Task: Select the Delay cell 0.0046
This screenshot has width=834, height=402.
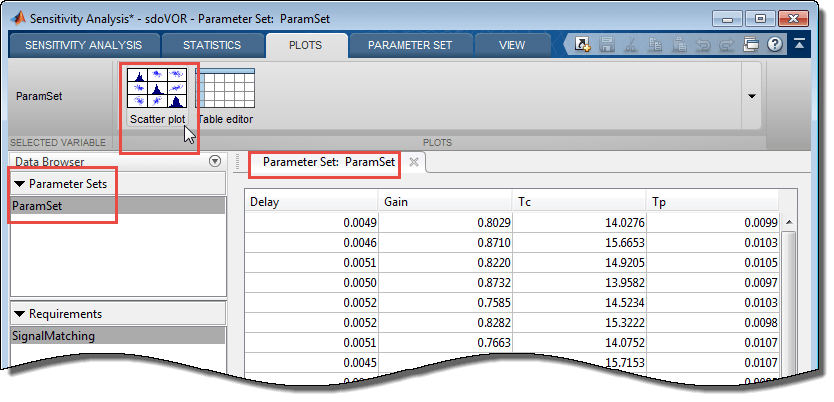Action: click(x=312, y=243)
